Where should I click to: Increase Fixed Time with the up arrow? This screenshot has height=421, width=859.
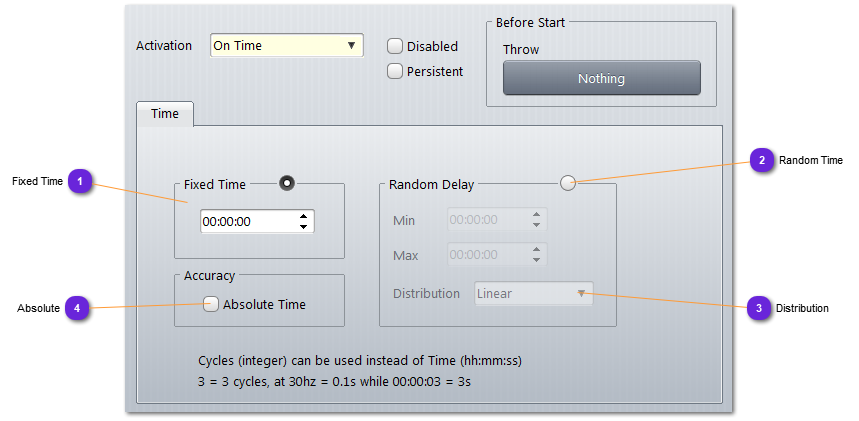click(304, 216)
